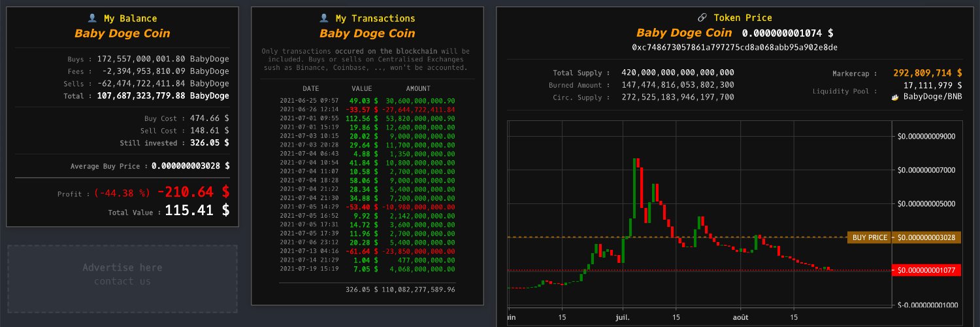The image size is (980, 327).
Task: Select the 2021-07-03 10:15 transaction row
Action: (x=367, y=136)
